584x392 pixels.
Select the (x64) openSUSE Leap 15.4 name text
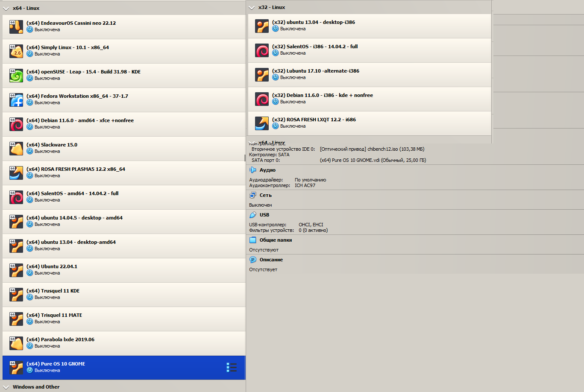point(83,72)
